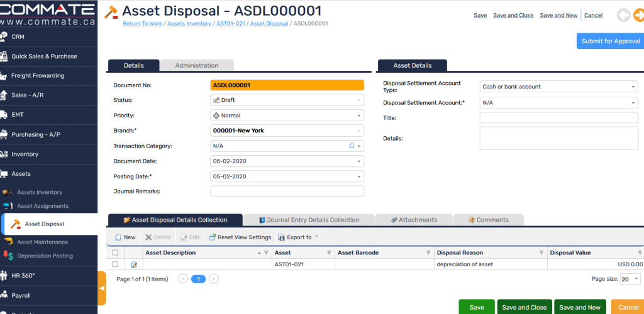The image size is (644, 314).
Task: Go to next record with orange arrow
Action: [x=639, y=16]
